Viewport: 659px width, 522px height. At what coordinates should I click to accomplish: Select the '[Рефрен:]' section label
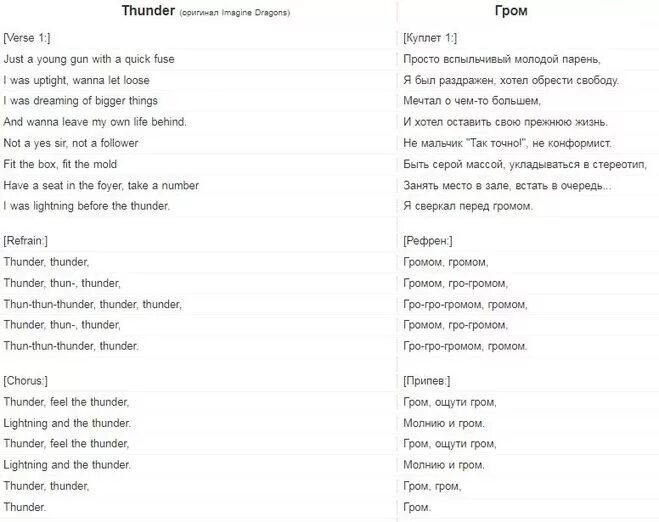428,241
